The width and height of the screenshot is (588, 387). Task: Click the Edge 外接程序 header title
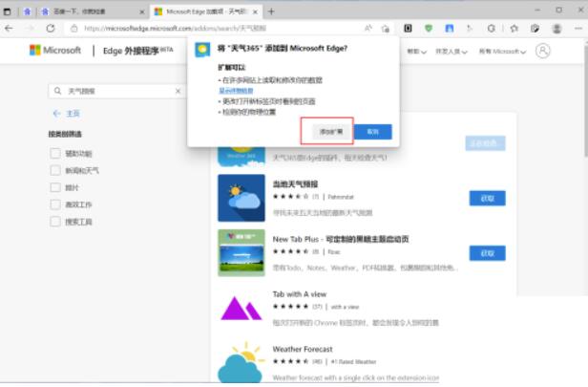[138, 51]
